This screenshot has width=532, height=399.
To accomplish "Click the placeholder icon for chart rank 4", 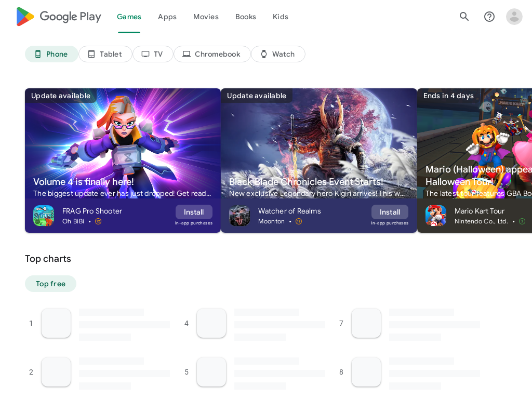I will click(x=211, y=323).
